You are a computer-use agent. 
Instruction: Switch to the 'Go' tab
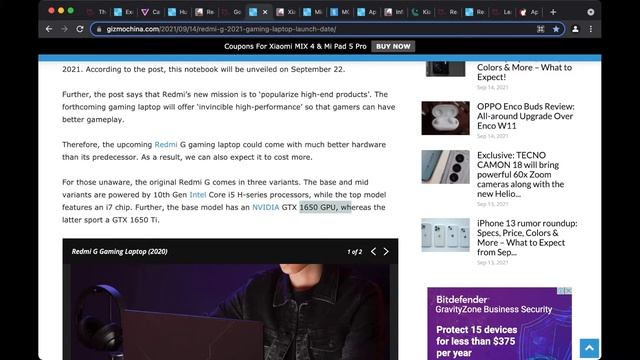pos(231,12)
